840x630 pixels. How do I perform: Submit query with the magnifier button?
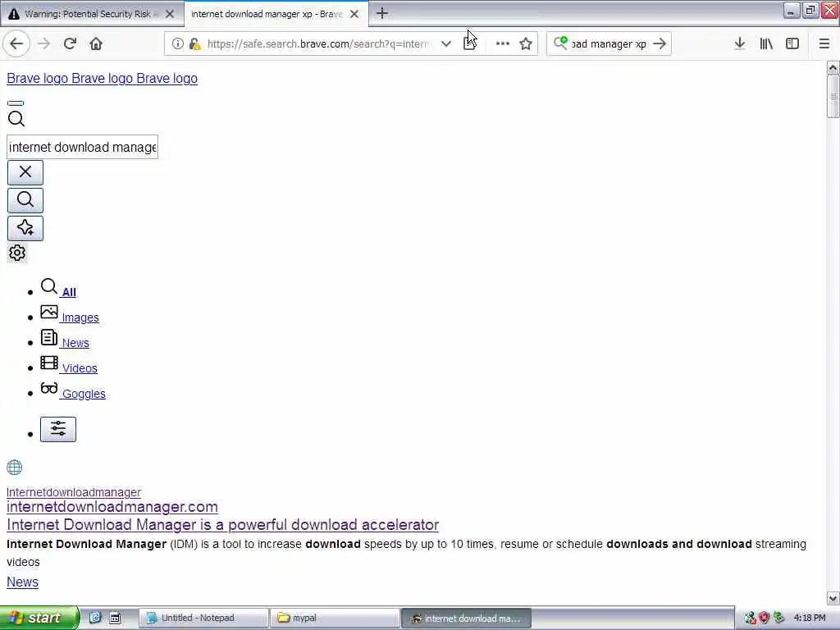point(25,200)
